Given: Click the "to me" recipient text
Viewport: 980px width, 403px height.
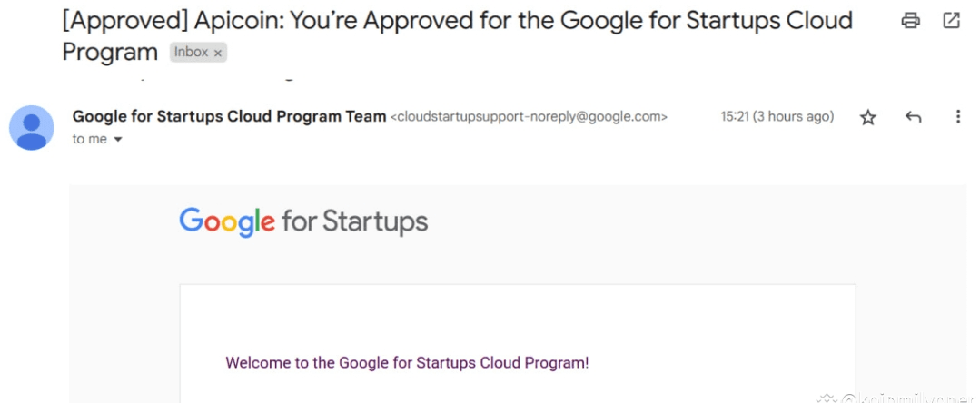Looking at the screenshot, I should coord(90,140).
